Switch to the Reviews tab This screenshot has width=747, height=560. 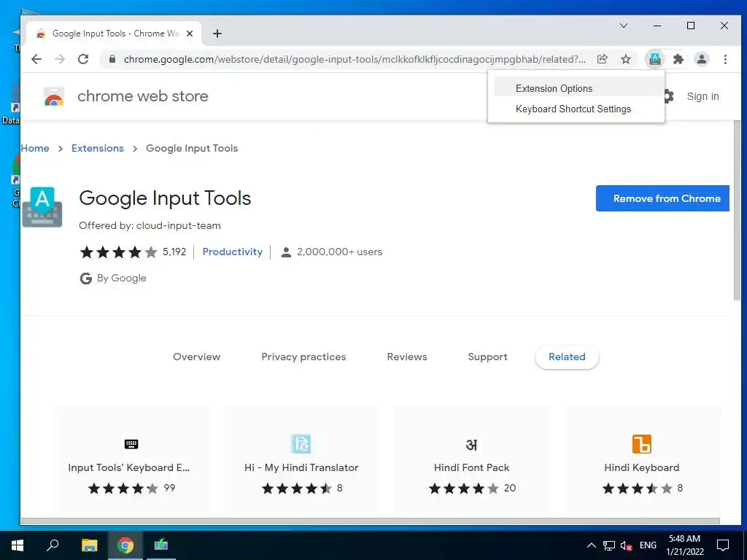tap(407, 357)
